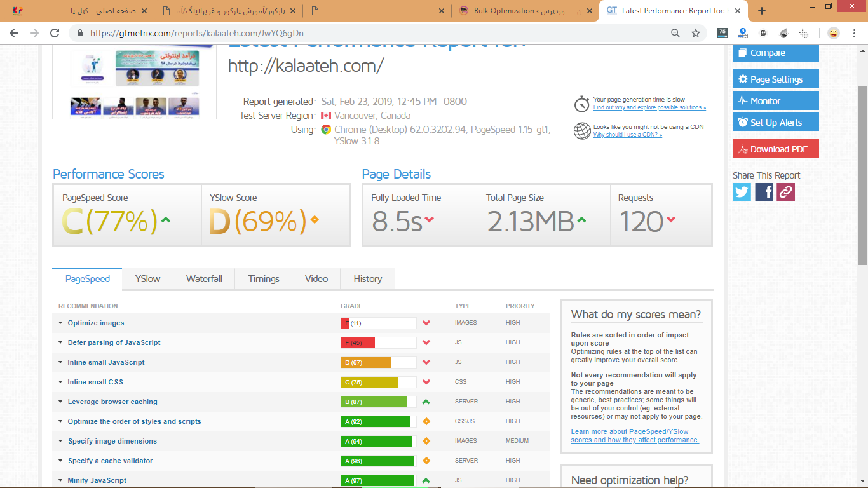Click the padlock site info icon

pos(80,33)
